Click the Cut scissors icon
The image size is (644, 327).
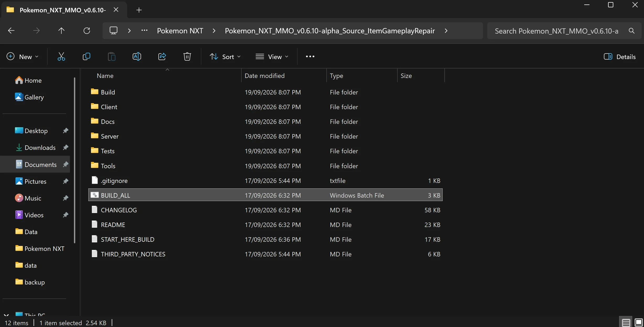61,56
